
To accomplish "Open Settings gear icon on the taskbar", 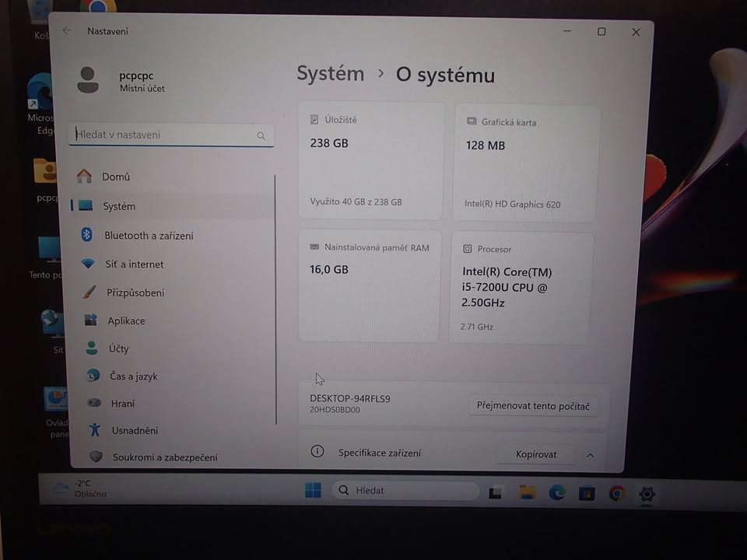I will tap(647, 495).
